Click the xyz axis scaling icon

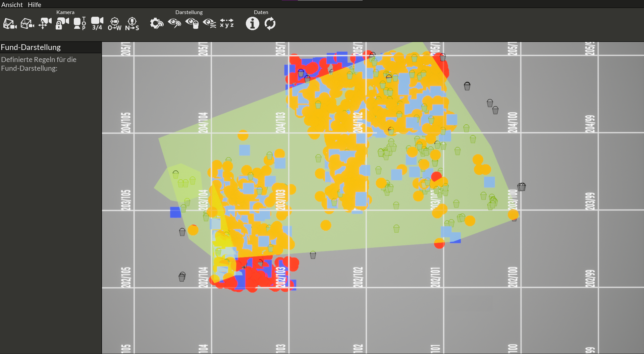point(227,23)
